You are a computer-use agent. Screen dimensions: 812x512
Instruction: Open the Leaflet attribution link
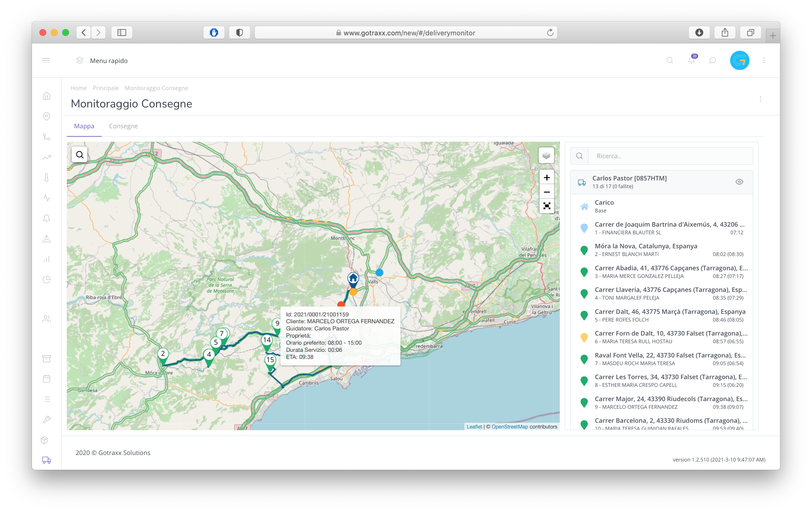[x=474, y=426]
